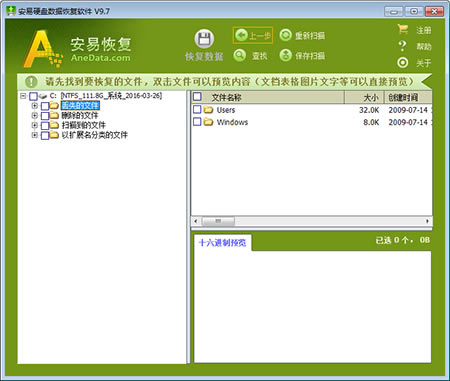Expand the 扫描到的文件 tree node
Viewport: 450px width, 381px height.
coord(34,125)
